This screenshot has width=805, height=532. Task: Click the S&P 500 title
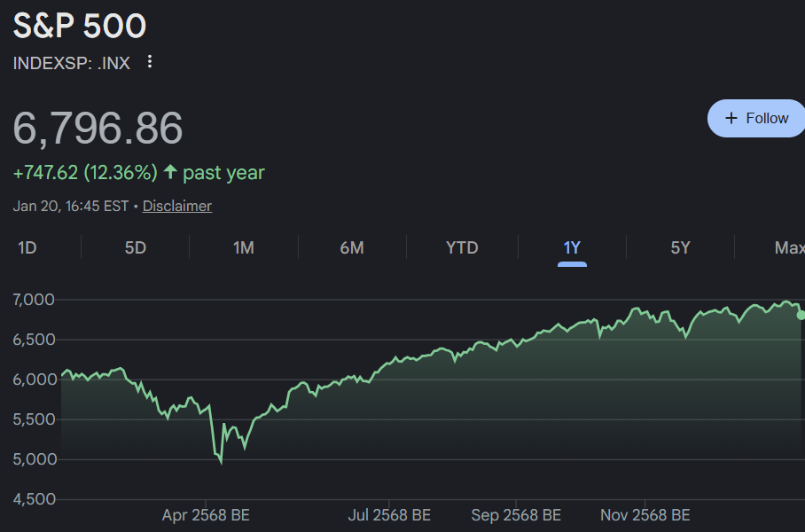80,26
